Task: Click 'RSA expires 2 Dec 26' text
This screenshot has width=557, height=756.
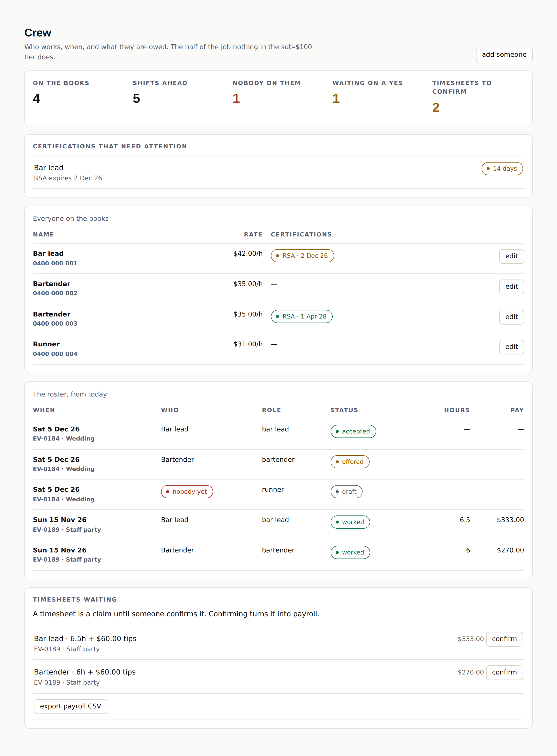Action: pos(68,178)
